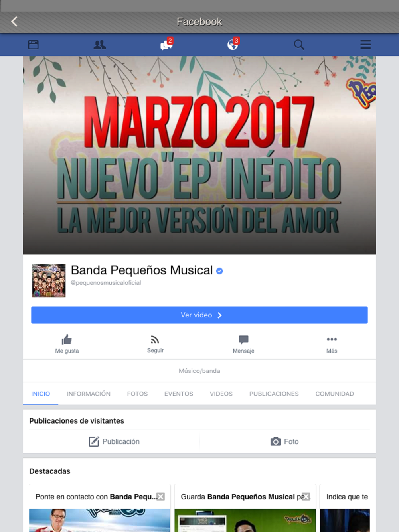
Task: Open messages icon with 2 badge
Action: 166,44
